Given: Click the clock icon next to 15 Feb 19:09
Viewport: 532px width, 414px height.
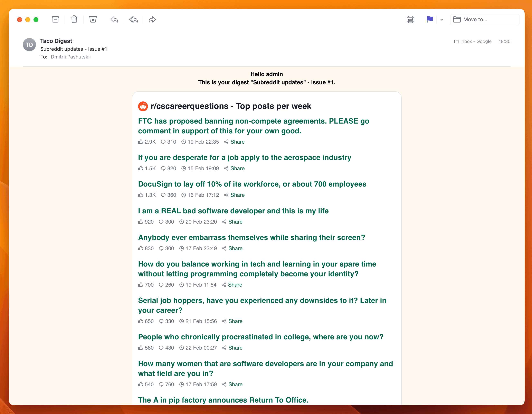Looking at the screenshot, I should click(184, 169).
